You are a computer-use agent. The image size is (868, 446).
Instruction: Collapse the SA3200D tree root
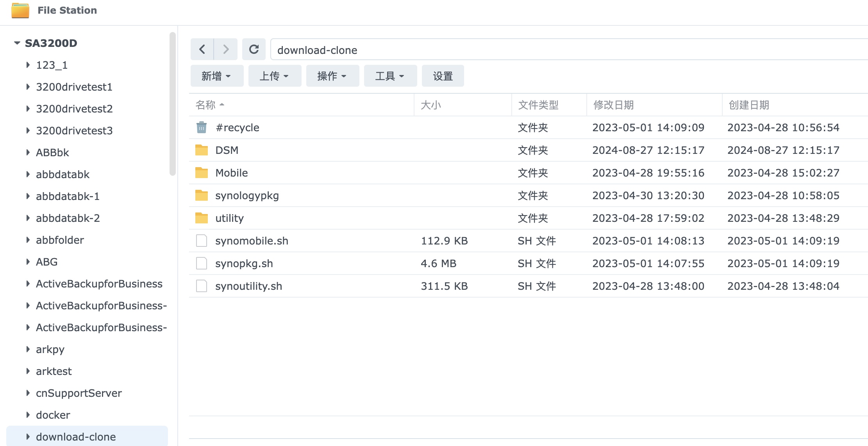(x=17, y=43)
